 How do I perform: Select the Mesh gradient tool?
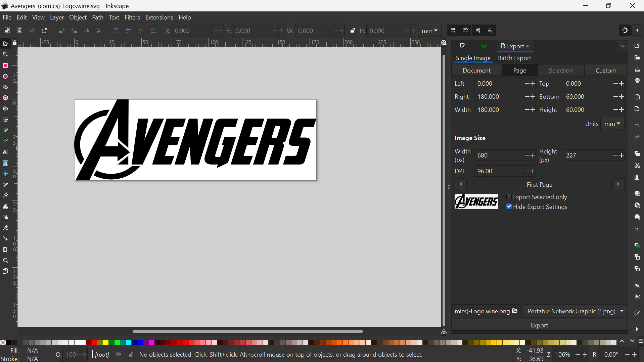click(5, 174)
